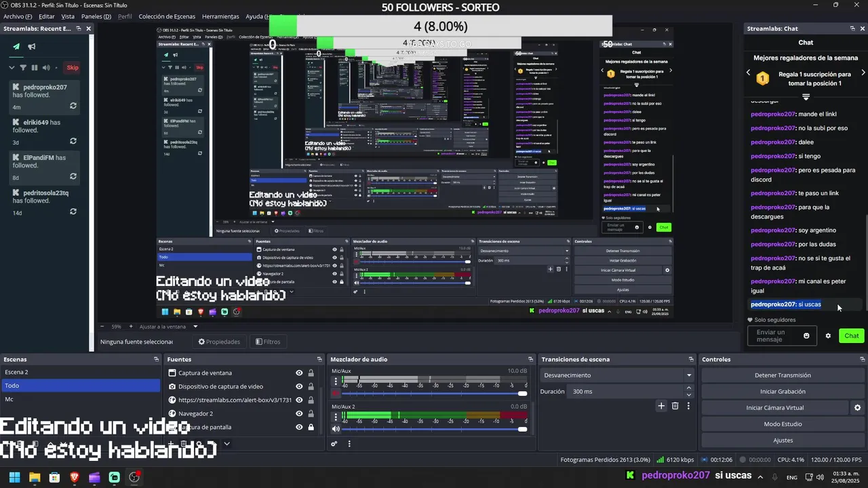Remove the scene transition with trash icon
Viewport: 868px width, 488px height.
[675, 406]
